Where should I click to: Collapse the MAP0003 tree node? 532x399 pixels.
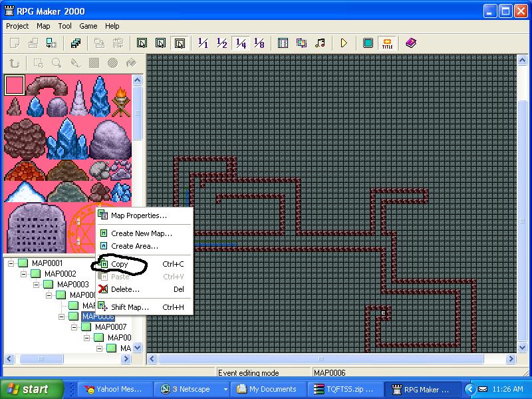point(37,285)
